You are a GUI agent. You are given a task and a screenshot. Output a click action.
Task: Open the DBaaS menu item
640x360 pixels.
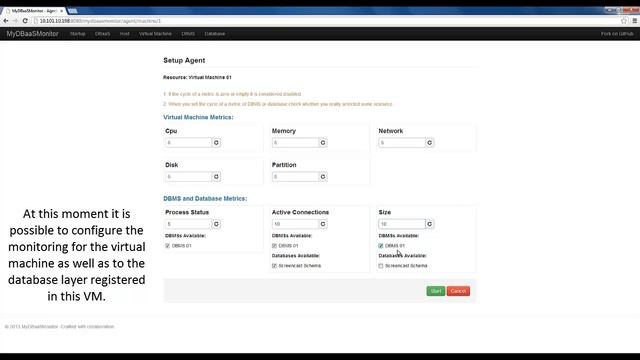tap(102, 34)
